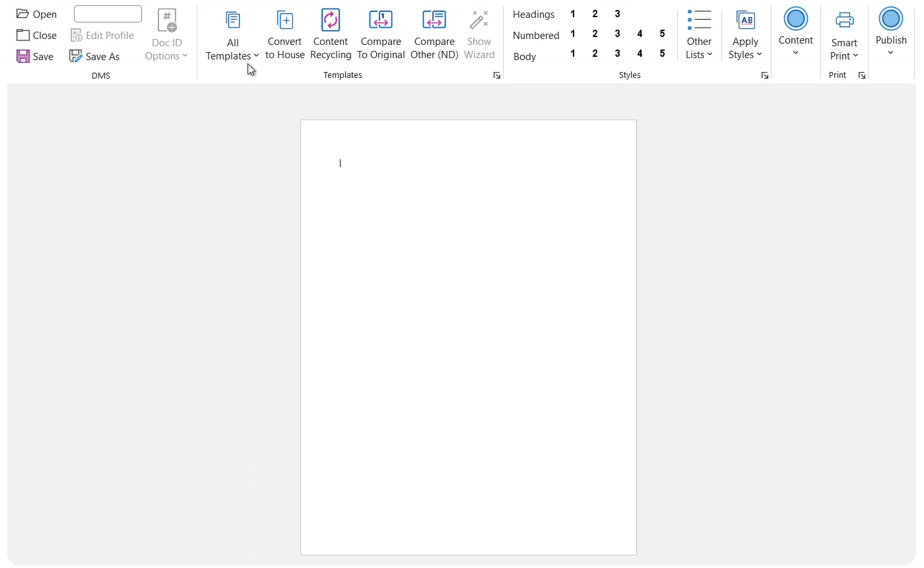This screenshot has height=568, width=924.
Task: Expand the Smart Print dropdown
Action: pos(855,56)
